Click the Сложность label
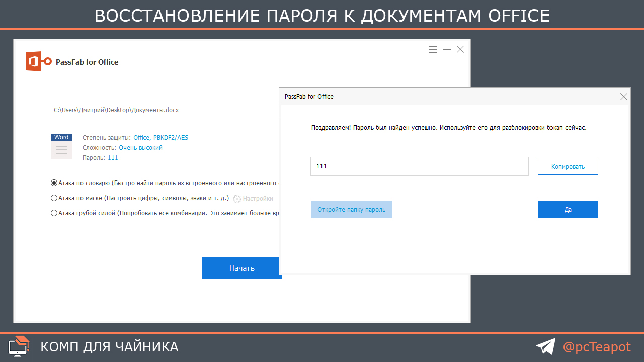The width and height of the screenshot is (644, 362). pos(100,148)
